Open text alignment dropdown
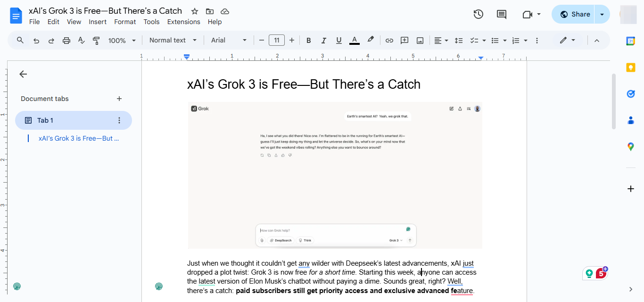644x302 pixels. tap(441, 41)
